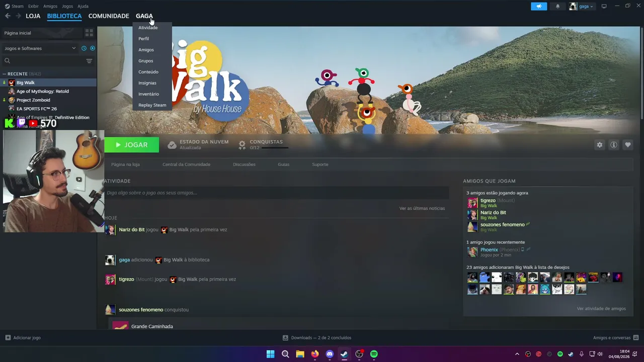
Task: Click the Adicionar jogo plus icon
Action: (x=8, y=338)
